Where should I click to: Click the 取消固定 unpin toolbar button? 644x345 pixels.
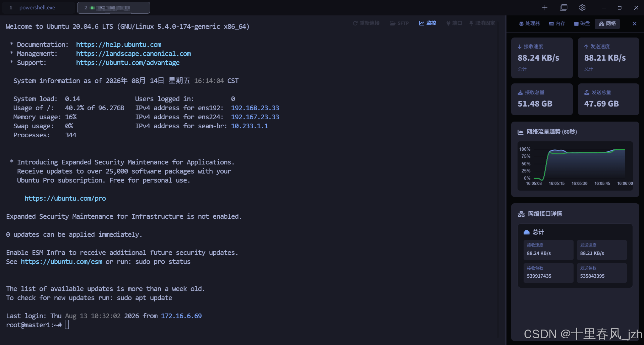pos(482,23)
